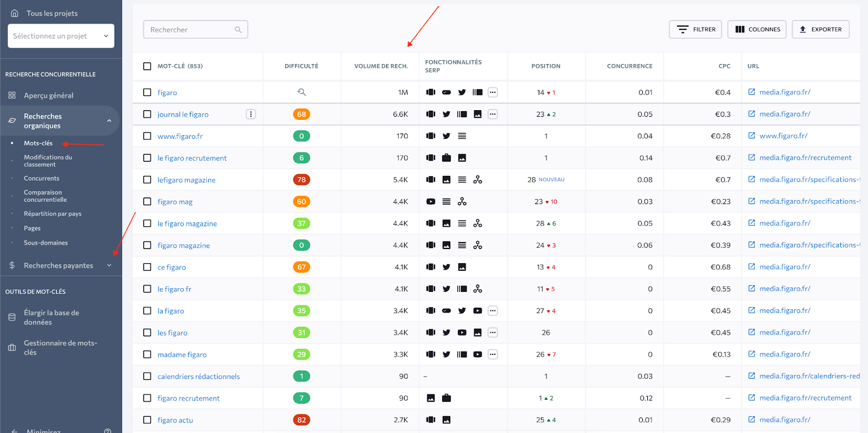Screen dimensions: 868x433
Task: Click the magnifier icon in the Rechercher field
Action: pyautogui.click(x=238, y=30)
